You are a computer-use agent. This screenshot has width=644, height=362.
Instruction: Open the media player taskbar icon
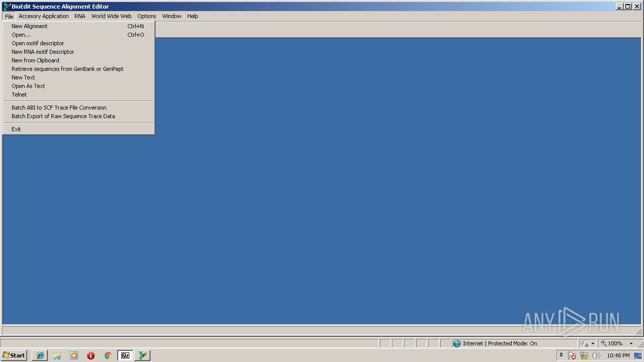74,355
